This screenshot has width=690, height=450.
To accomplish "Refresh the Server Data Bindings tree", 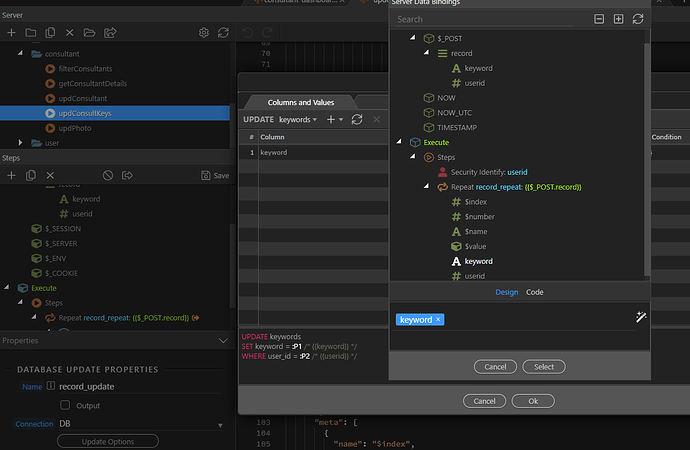I will [638, 19].
